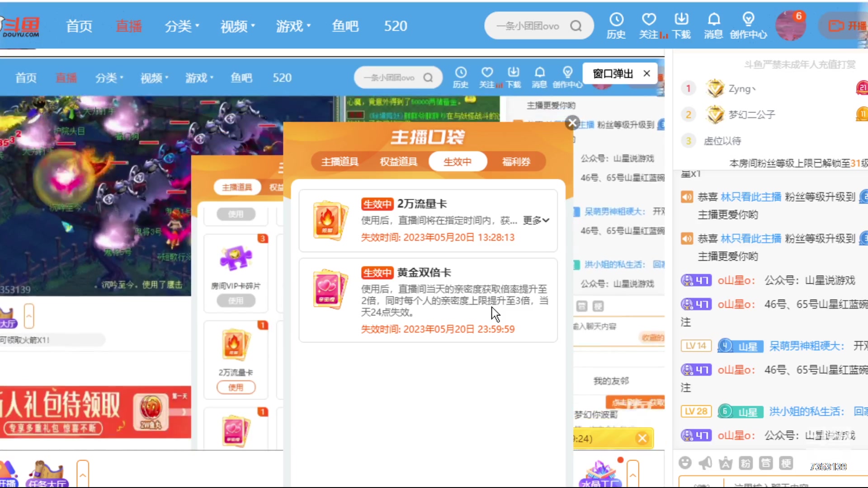Click 新人礼包待领取 red banner
Screen dimensions: 868x488
(x=95, y=412)
